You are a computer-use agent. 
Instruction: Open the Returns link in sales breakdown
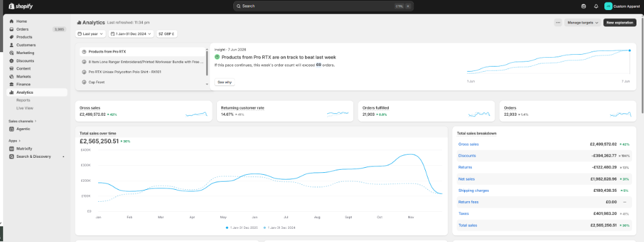(x=465, y=167)
